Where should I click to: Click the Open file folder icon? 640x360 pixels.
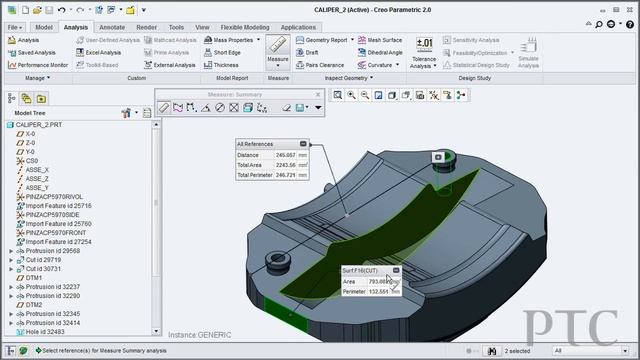[x=37, y=10]
